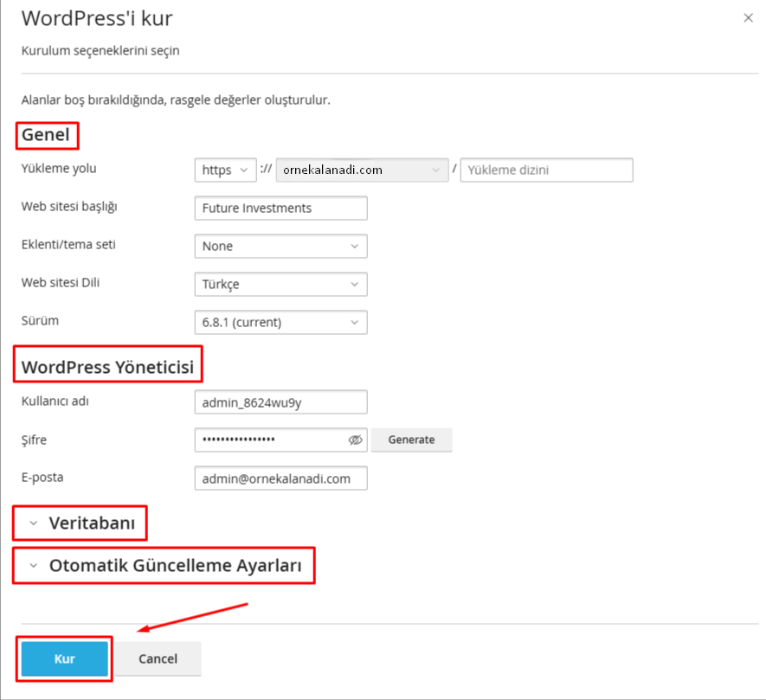Open the Web sitesi Dili dropdown
Image resolution: width=766 pixels, height=700 pixels.
tap(281, 285)
